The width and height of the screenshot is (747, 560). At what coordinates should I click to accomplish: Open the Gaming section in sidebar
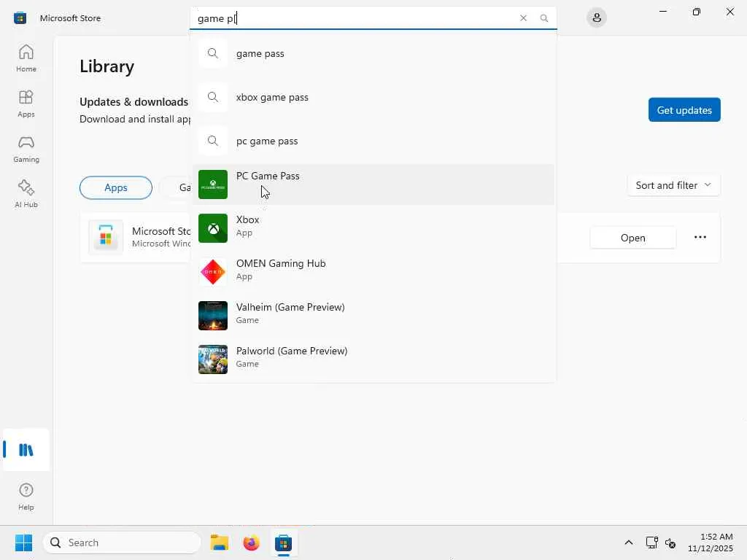pos(26,149)
